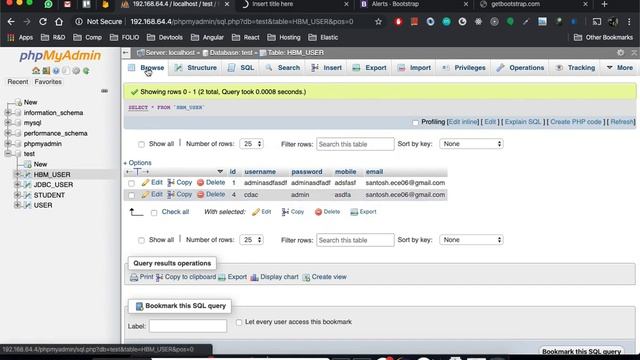Viewport: 640px width, 360px height.
Task: Click upper Filter rows search field
Action: [355, 144]
